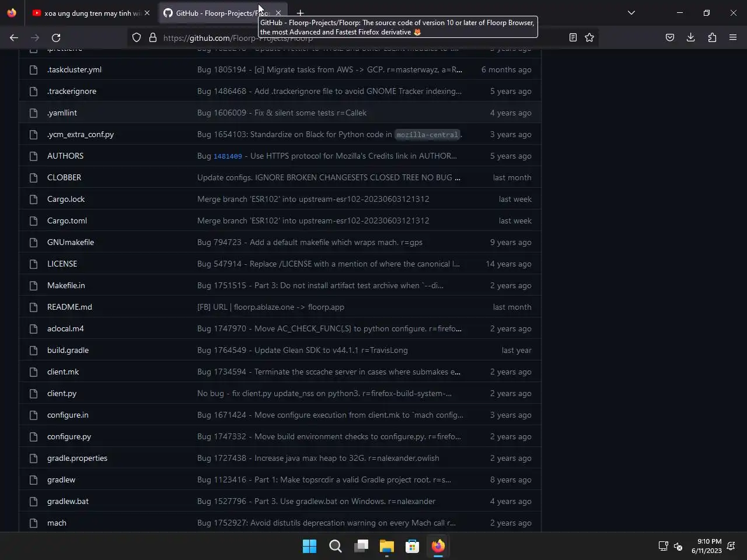Screen dimensions: 747x560
Task: Open .ycm_extra_conf.py file
Action: (81, 134)
